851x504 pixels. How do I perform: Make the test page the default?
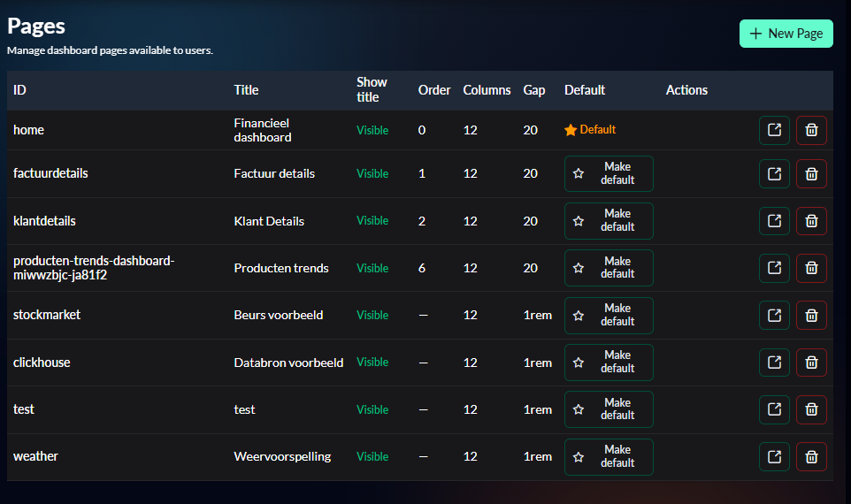click(x=609, y=409)
